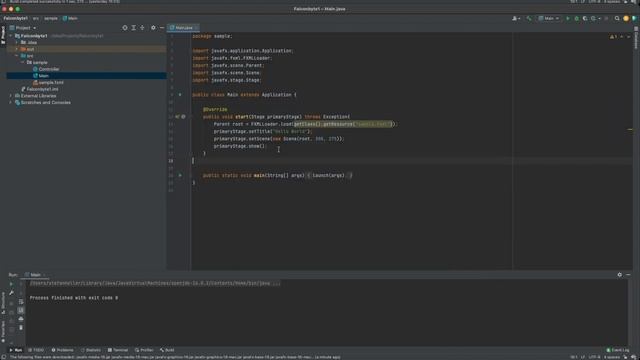Expand the .idea folder
This screenshot has height=360, width=640.
click(17, 42)
